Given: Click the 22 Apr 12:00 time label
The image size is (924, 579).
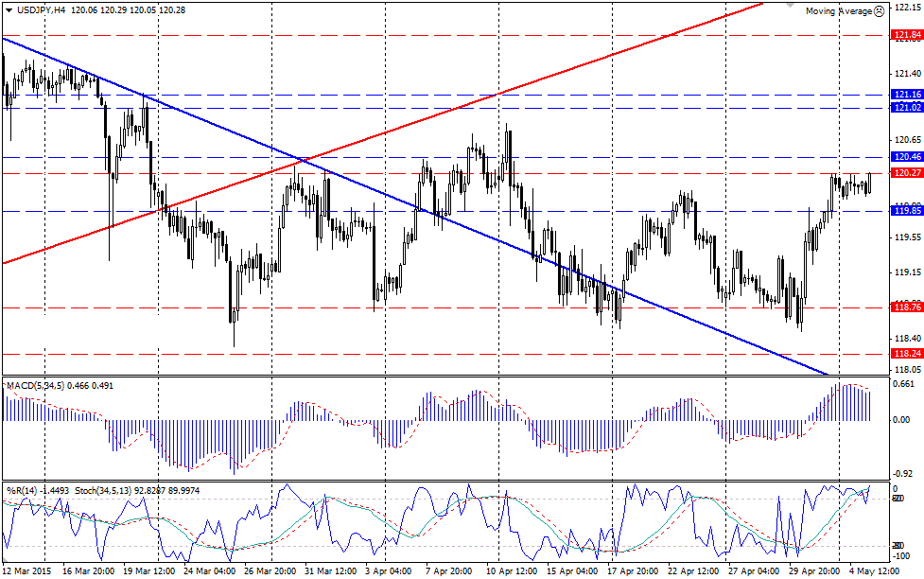Looking at the screenshot, I should pyautogui.click(x=693, y=571).
